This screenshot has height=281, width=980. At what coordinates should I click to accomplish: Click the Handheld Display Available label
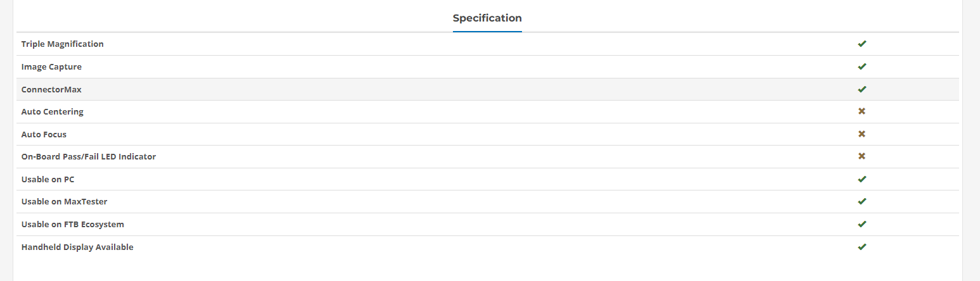click(77, 247)
